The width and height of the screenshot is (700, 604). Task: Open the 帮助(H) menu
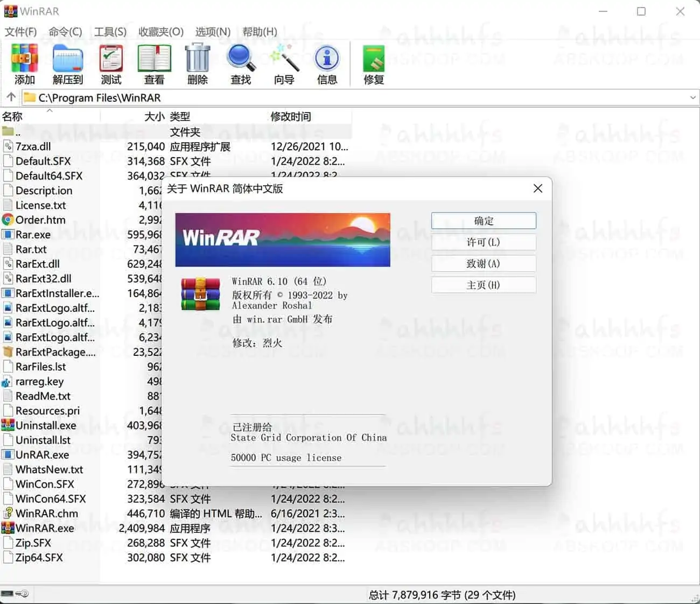[260, 32]
